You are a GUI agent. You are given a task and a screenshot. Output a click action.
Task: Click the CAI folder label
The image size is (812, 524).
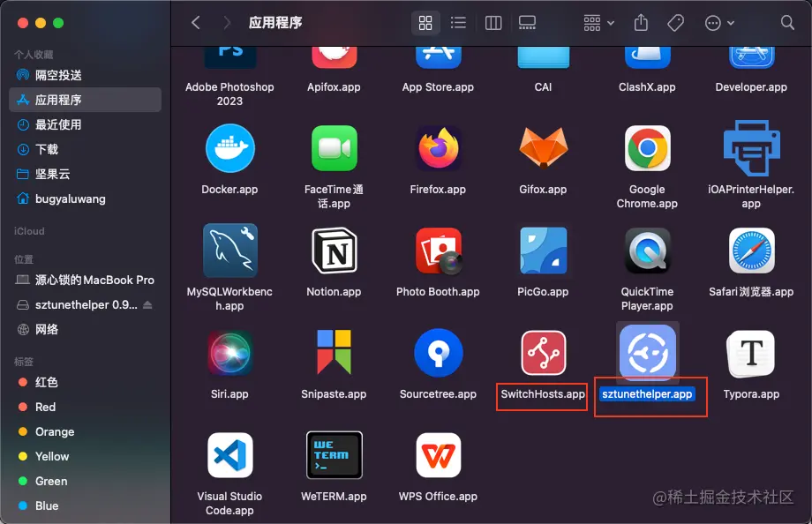(x=543, y=87)
